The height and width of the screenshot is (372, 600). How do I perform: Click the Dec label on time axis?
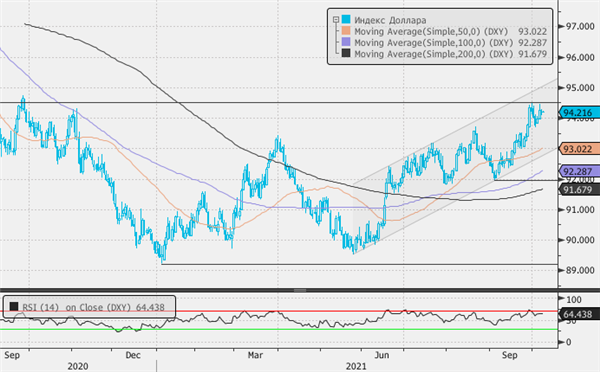[133, 355]
